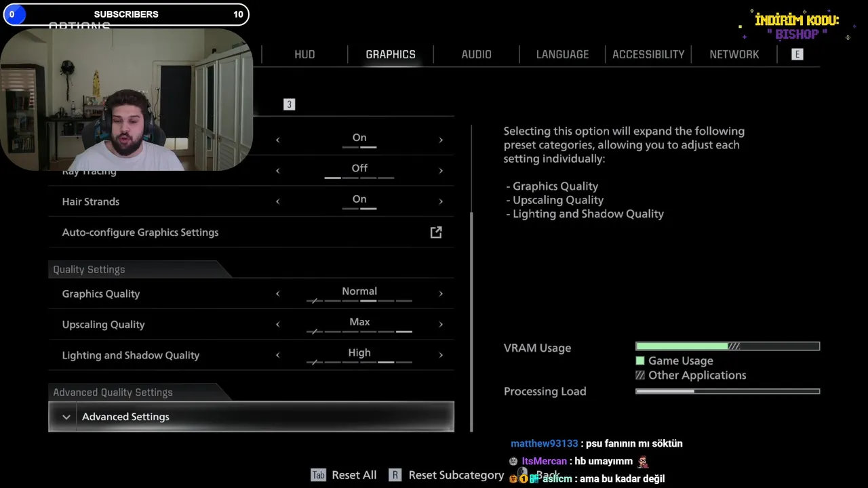Toggle Hair Strands On value

point(359,199)
